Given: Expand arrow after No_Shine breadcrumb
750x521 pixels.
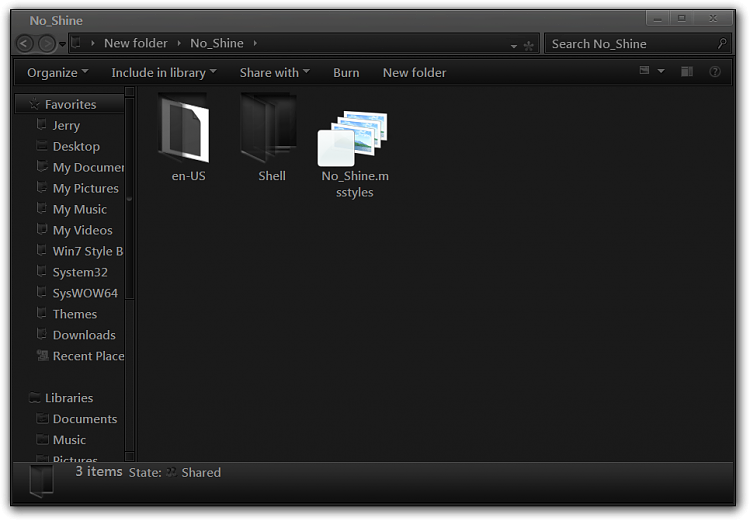Looking at the screenshot, I should (x=255, y=43).
